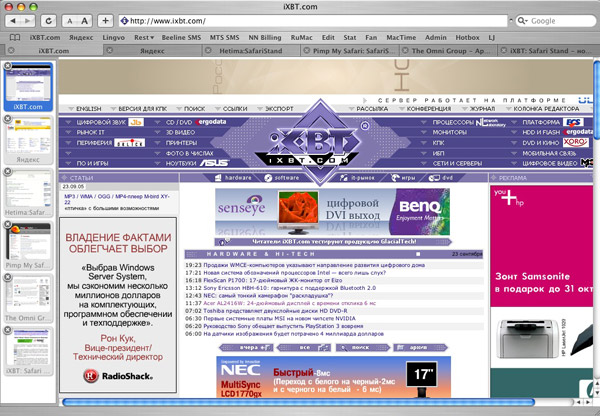Click the вчера news navigation button

(x=246, y=347)
